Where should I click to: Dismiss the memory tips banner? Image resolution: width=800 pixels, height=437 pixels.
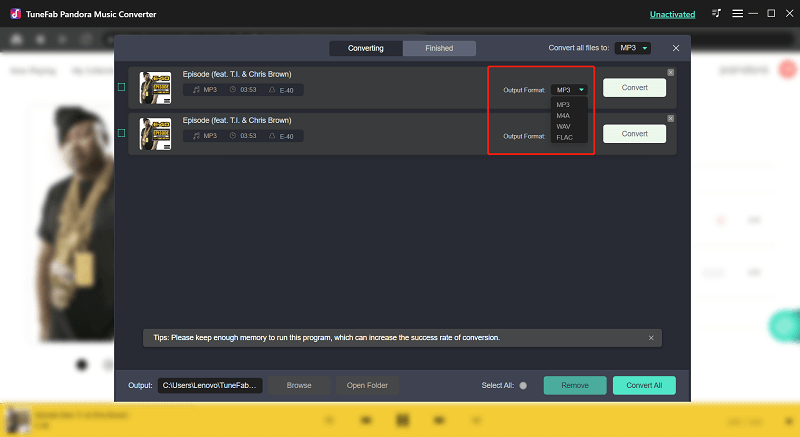tap(650, 338)
